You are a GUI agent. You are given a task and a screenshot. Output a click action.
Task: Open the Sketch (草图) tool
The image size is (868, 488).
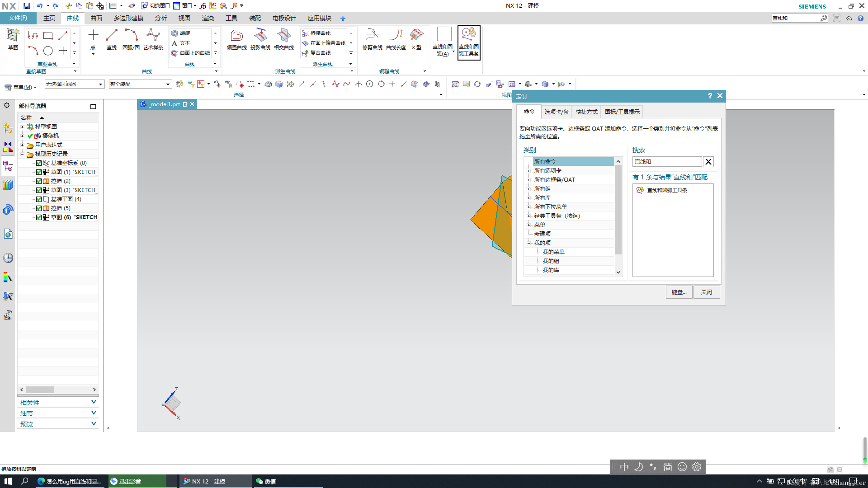(x=13, y=39)
